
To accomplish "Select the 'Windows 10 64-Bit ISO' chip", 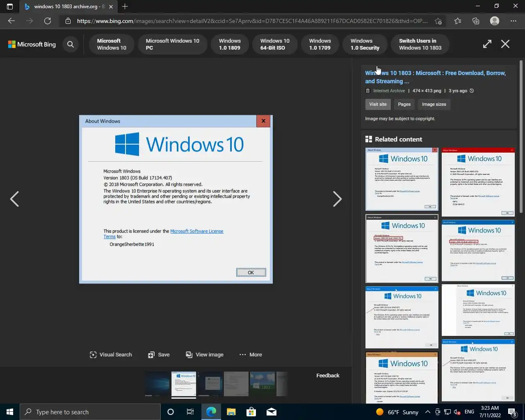I will click(x=275, y=44).
